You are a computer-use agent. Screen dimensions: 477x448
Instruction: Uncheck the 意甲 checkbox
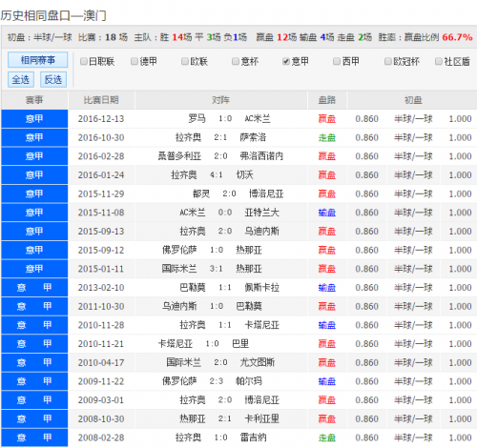(x=286, y=61)
